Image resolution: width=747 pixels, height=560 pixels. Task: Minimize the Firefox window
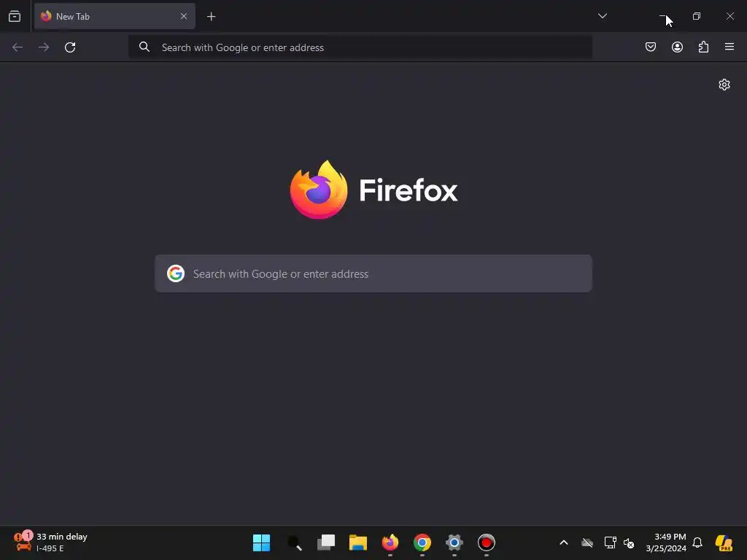(x=662, y=16)
